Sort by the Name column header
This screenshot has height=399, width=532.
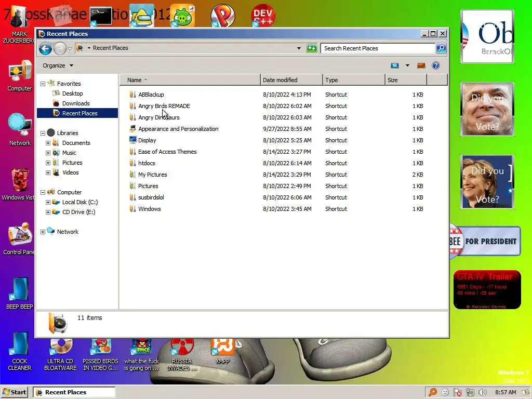tap(190, 80)
